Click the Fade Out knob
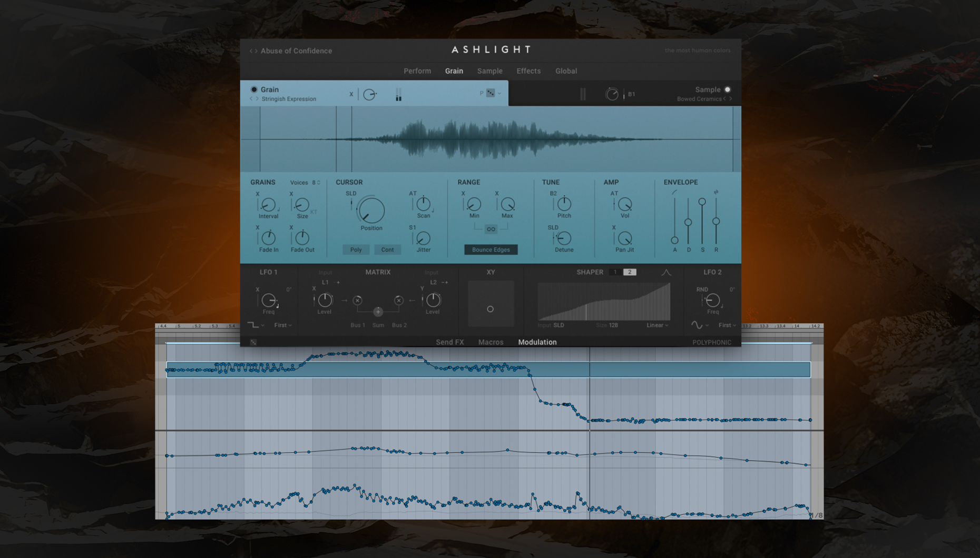 (302, 238)
